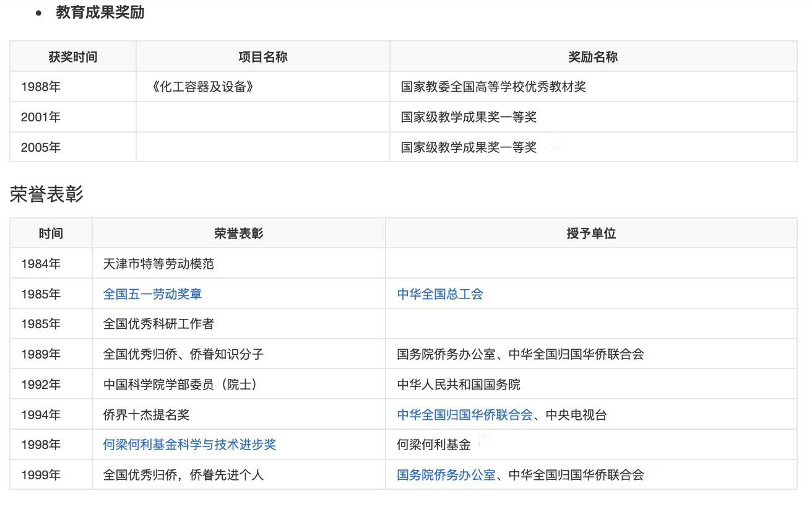Image resolution: width=812 pixels, height=509 pixels.
Task: Click the 中央电视台 text
Action: 576,415
